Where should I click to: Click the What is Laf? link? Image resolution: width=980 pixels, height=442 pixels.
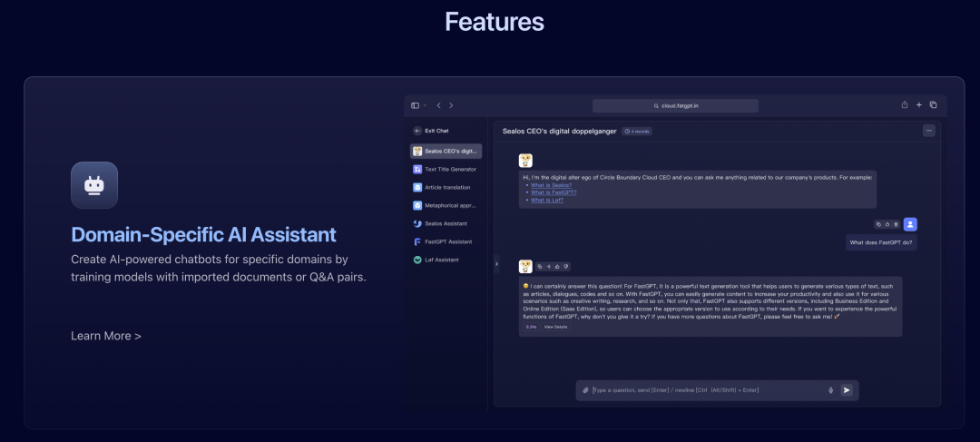(547, 200)
